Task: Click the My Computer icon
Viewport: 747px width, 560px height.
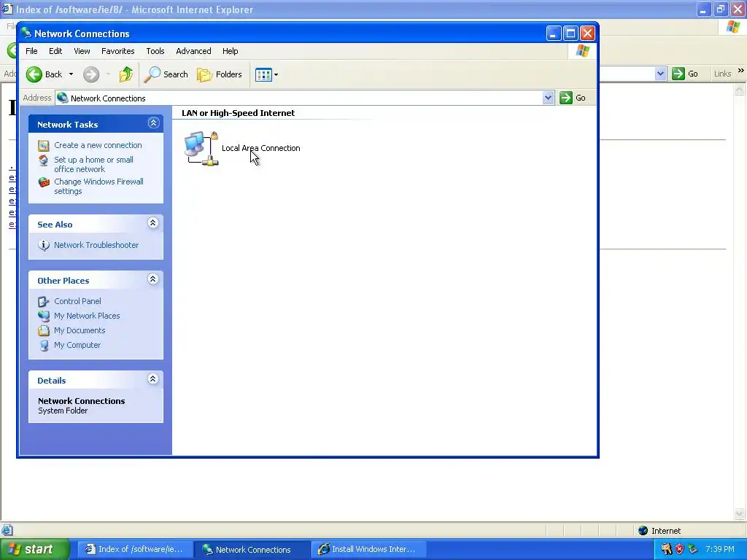Action: [x=44, y=345]
